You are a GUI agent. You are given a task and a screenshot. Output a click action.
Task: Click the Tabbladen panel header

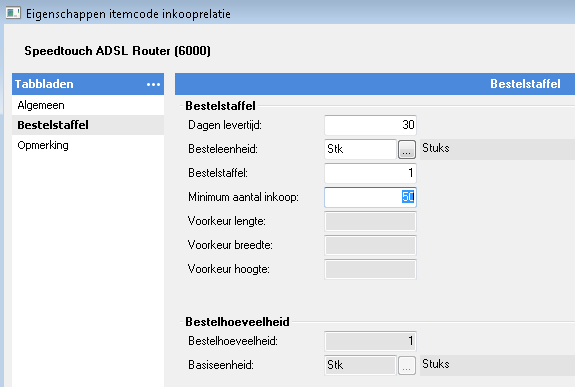pyautogui.click(x=88, y=84)
